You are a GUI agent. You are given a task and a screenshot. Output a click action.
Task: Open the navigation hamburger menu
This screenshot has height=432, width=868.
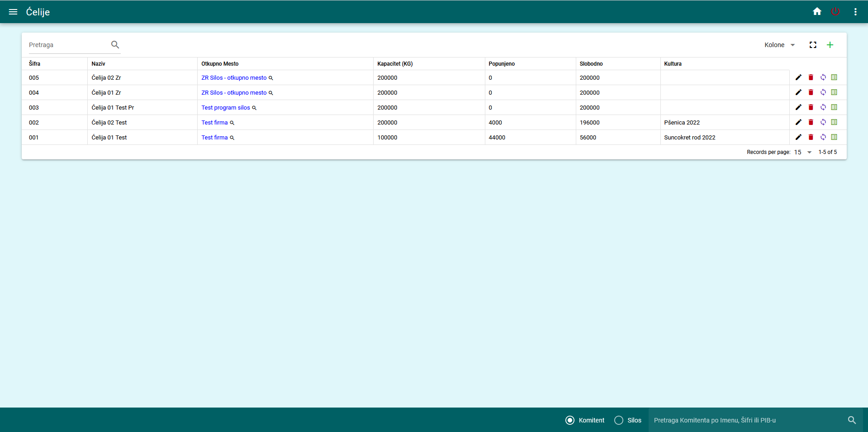click(13, 12)
